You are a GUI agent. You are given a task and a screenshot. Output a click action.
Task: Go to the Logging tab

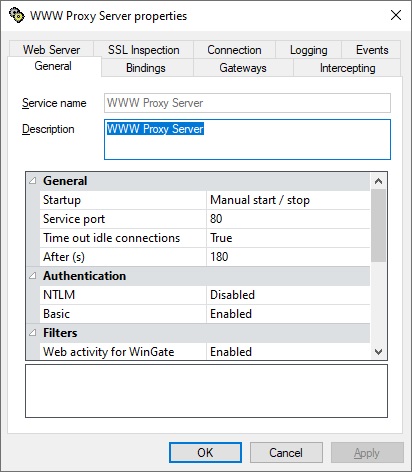(309, 50)
